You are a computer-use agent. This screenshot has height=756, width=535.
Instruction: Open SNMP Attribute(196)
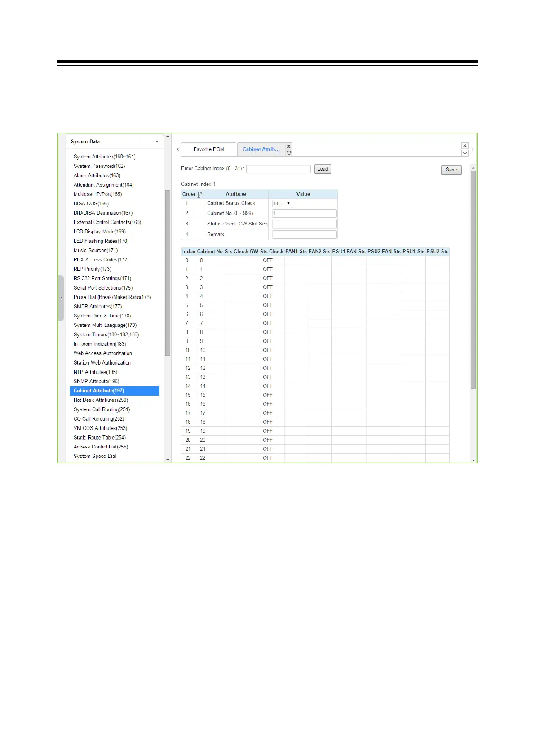(x=96, y=382)
